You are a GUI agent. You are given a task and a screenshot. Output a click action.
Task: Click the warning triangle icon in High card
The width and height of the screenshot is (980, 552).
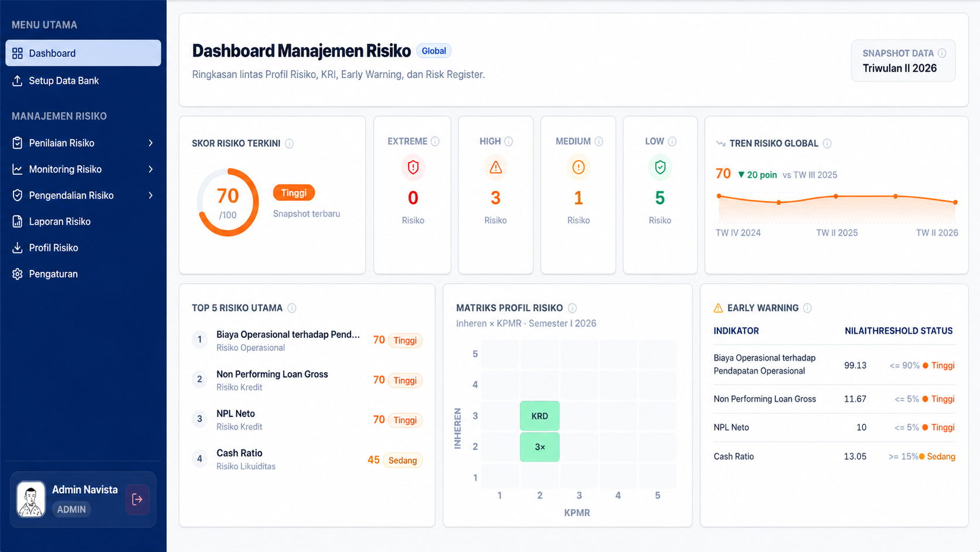point(496,167)
